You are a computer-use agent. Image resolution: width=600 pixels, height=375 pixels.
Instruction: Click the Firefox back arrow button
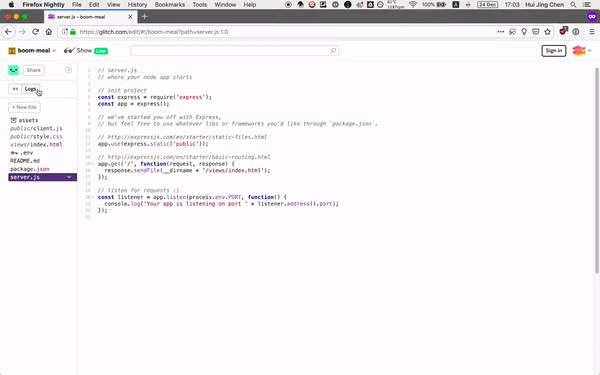[x=8, y=32]
